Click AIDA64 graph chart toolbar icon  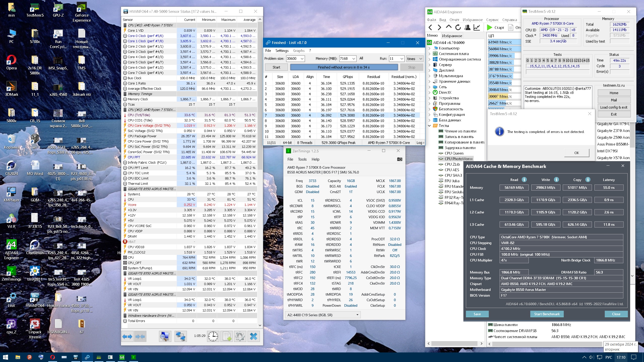pos(477,27)
